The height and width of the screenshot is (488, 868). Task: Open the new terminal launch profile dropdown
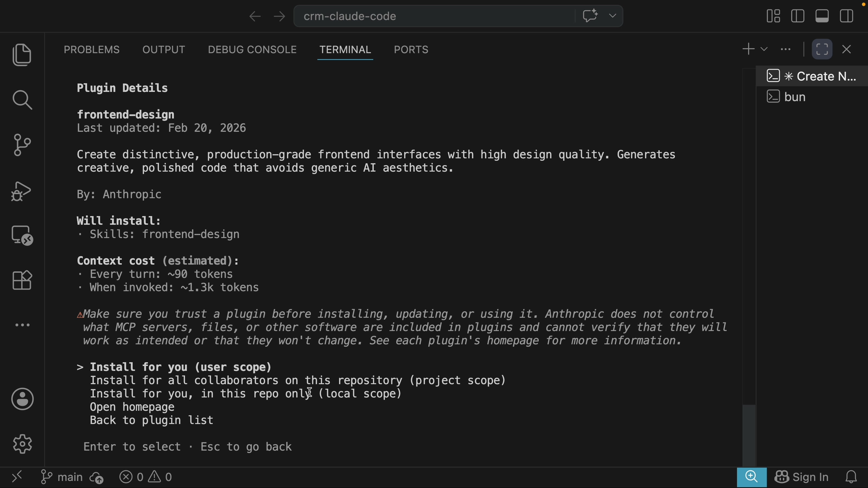[764, 49]
